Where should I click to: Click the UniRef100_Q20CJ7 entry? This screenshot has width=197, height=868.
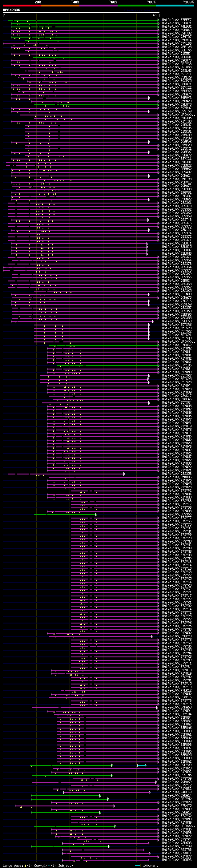(x=177, y=396)
